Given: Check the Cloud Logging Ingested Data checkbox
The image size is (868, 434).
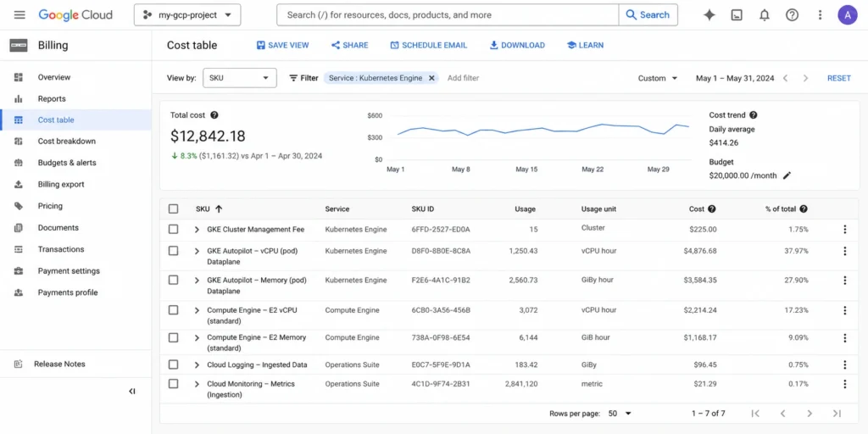Looking at the screenshot, I should point(173,364).
